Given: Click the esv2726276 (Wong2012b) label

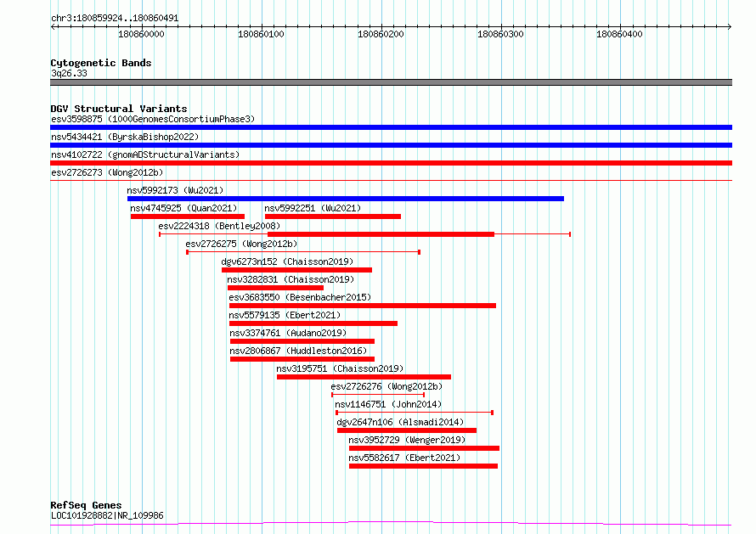Looking at the screenshot, I should click(386, 386).
